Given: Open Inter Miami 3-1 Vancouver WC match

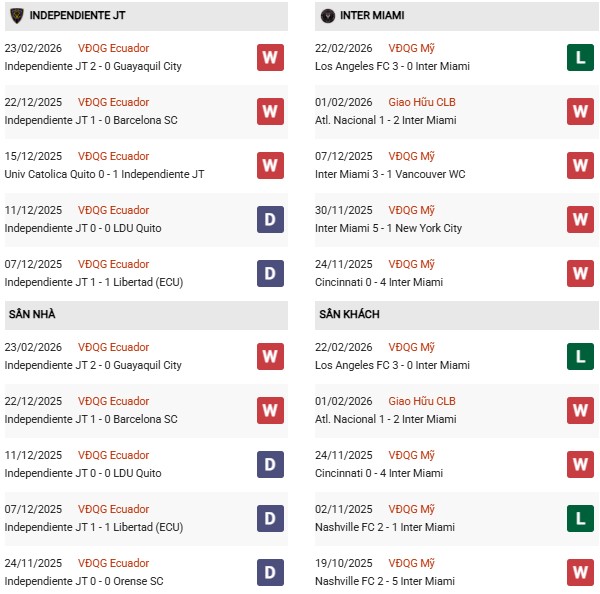Looking at the screenshot, I should (x=392, y=174).
